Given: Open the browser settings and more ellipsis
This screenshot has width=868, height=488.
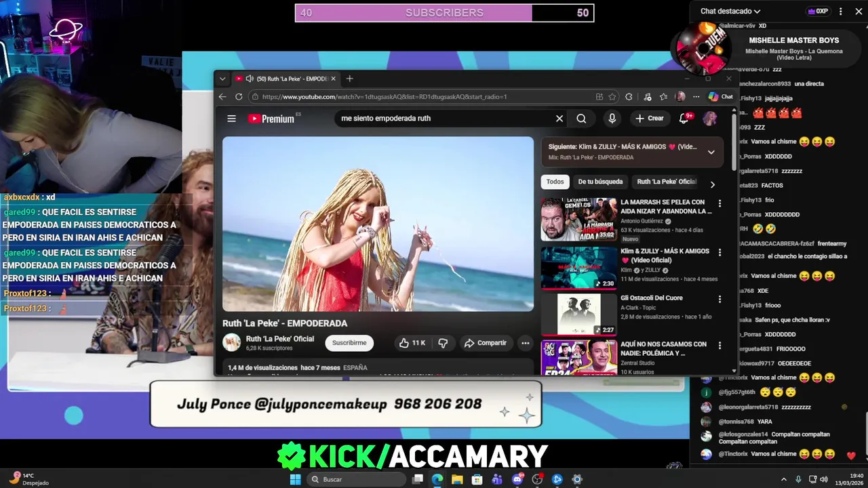Looking at the screenshot, I should click(x=696, y=97).
